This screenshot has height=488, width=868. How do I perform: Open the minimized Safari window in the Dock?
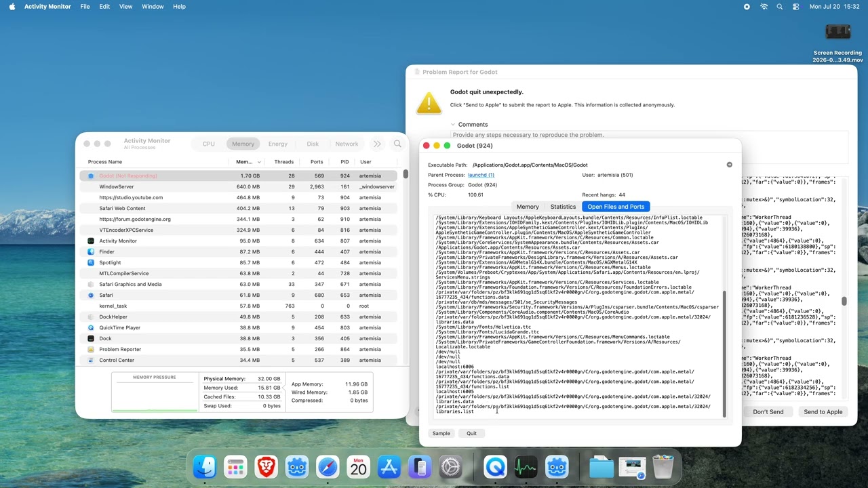[x=632, y=467]
